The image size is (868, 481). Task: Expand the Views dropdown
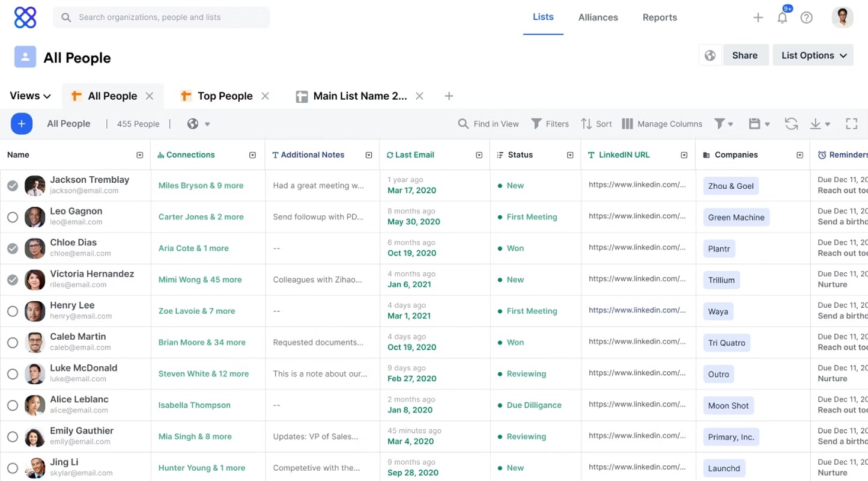pos(30,96)
